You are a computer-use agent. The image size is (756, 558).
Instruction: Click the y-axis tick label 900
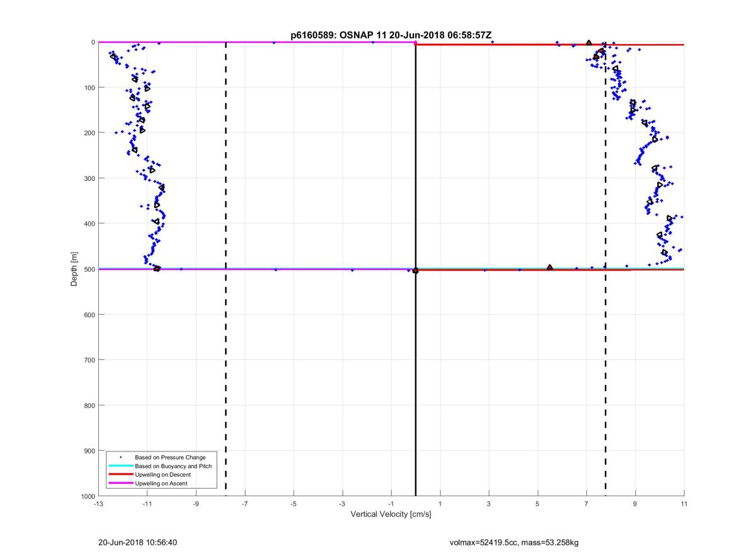pyautogui.click(x=89, y=451)
